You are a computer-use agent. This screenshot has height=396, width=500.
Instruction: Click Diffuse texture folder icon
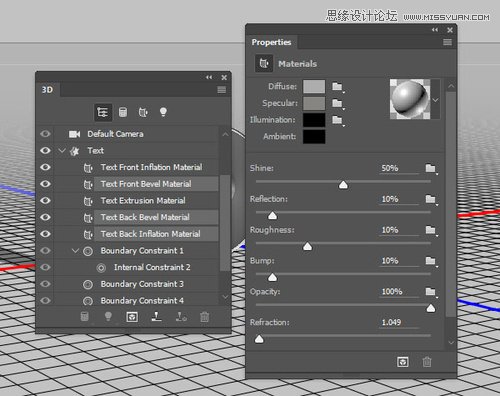(x=338, y=87)
